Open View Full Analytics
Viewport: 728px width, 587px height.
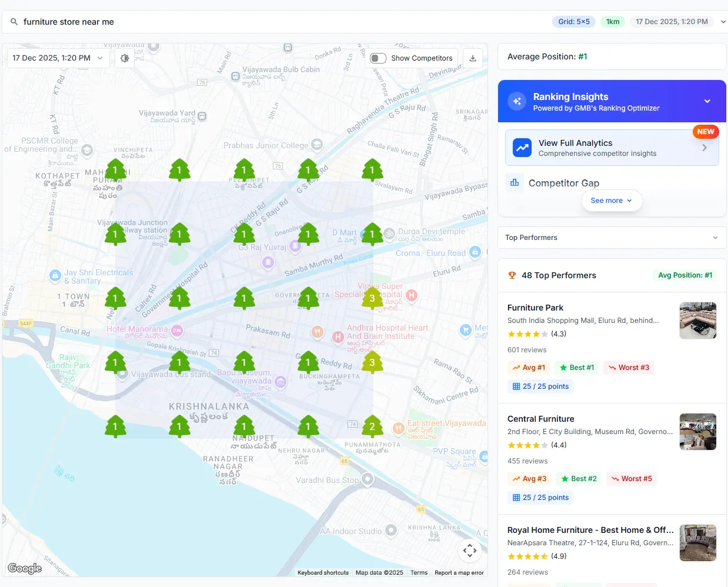[x=612, y=147]
